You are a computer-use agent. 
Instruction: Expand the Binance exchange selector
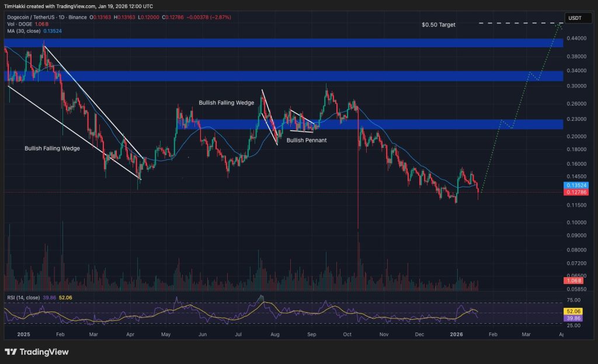click(77, 17)
